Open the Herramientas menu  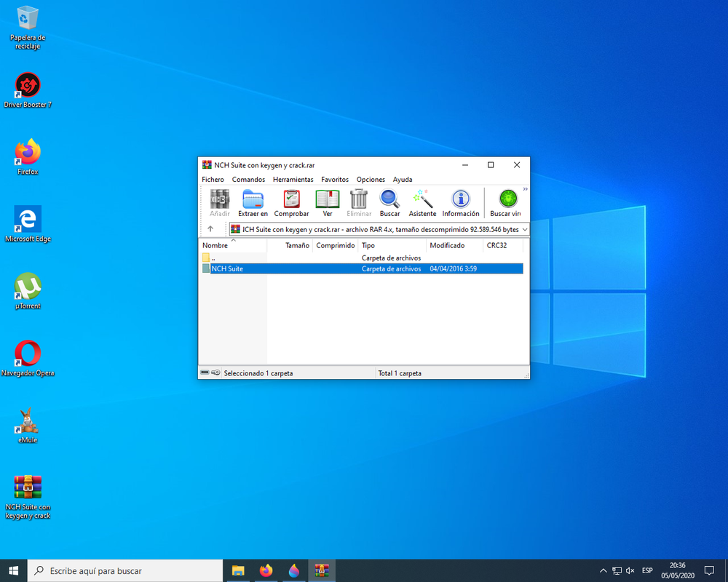coord(293,180)
